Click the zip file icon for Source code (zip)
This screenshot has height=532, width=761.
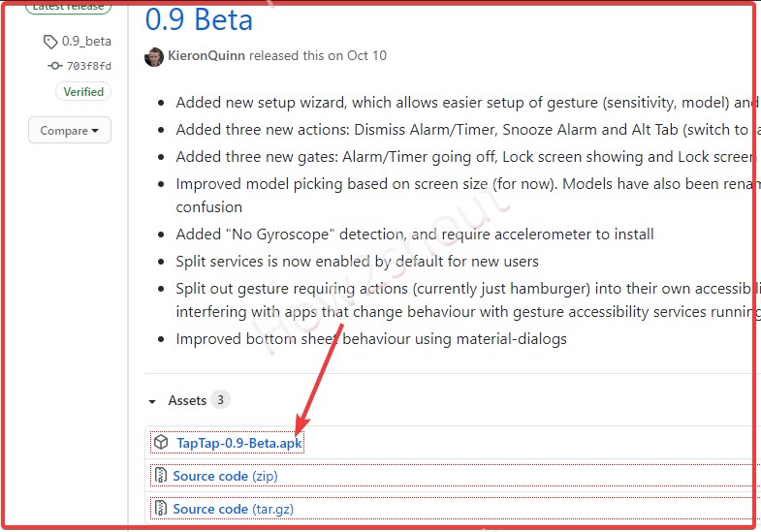click(161, 475)
